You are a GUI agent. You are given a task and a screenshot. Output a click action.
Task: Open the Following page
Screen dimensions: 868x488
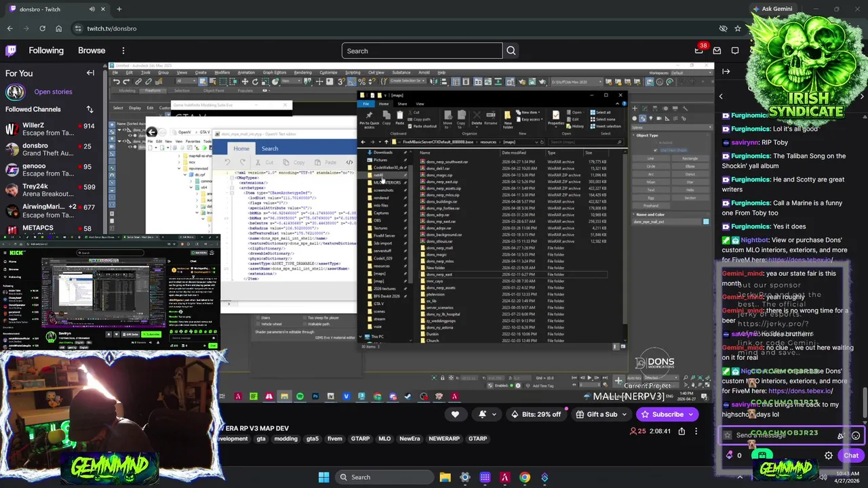pos(46,51)
